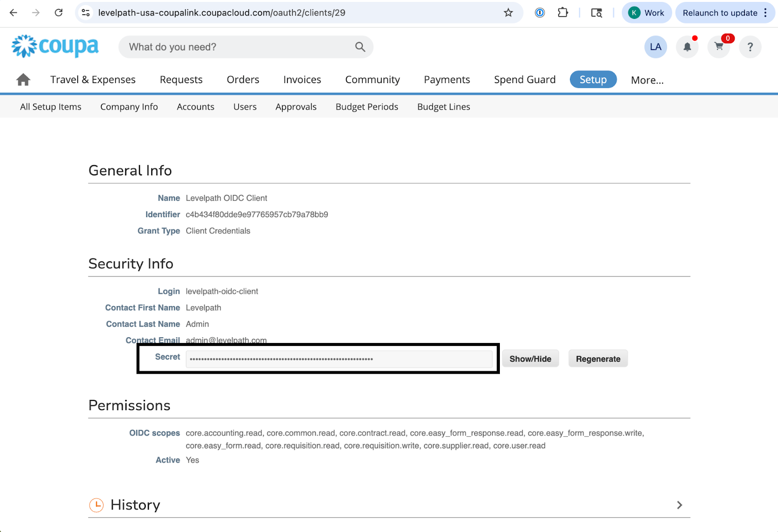Open the browser extensions puzzle icon
778x532 pixels.
click(x=563, y=13)
